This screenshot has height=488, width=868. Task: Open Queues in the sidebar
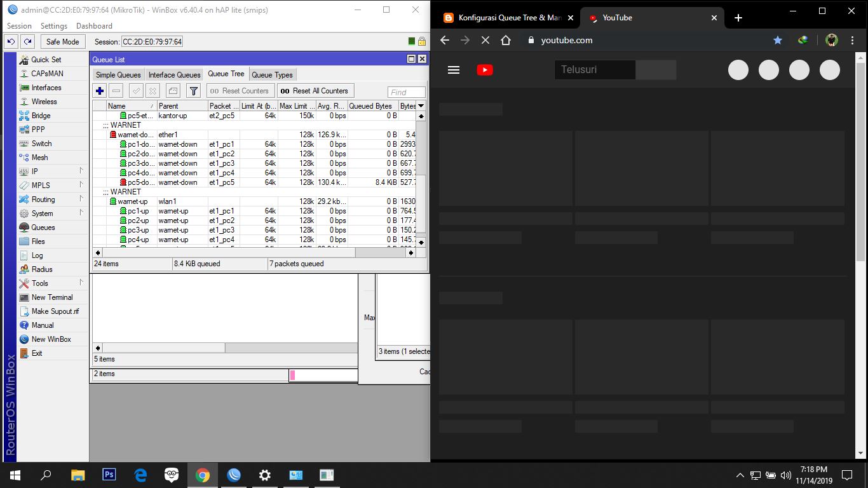pos(43,227)
